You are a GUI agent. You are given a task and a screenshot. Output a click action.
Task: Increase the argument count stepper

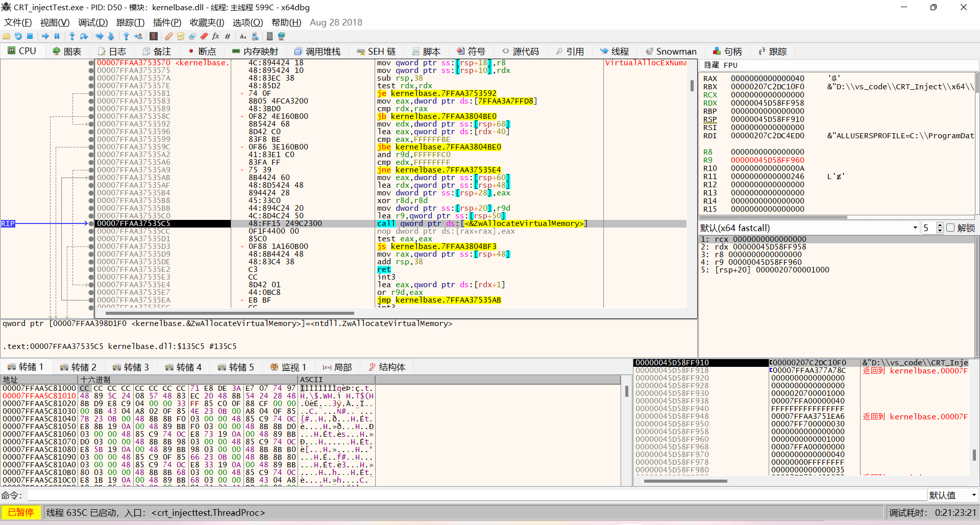940,226
